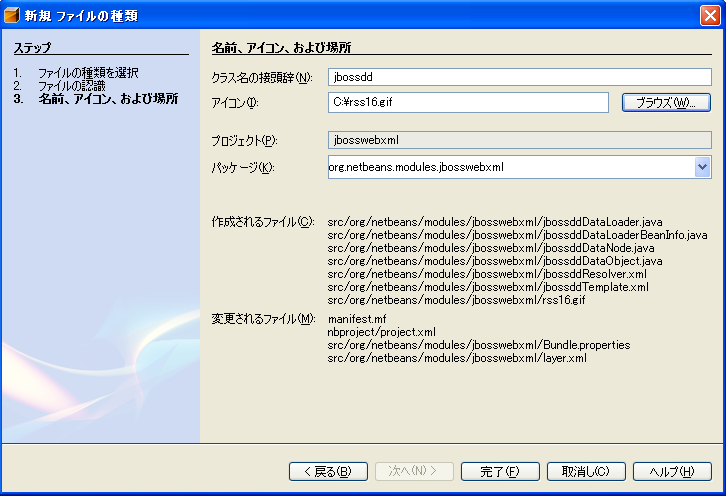Click the jbossddTemplate.xml file path
Screen dimensions: 726x496
click(488, 287)
